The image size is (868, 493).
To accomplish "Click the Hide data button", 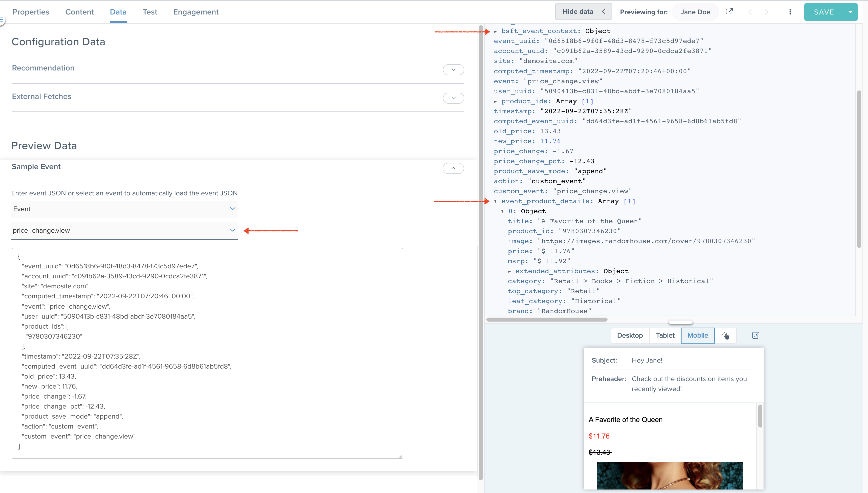I will coord(583,11).
